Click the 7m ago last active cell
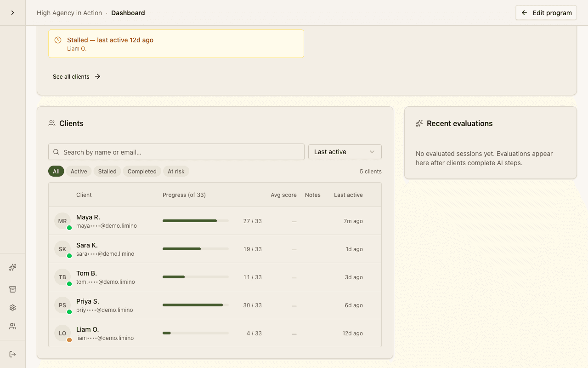This screenshot has height=368, width=588. tap(353, 221)
